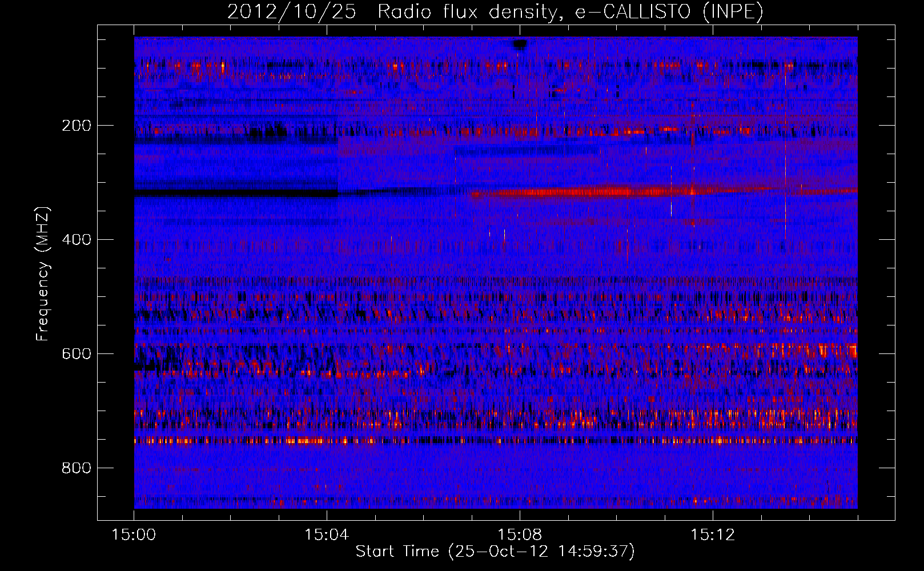Click the black notch at top near 15:08
Screen dimensions: 924x571
520,44
